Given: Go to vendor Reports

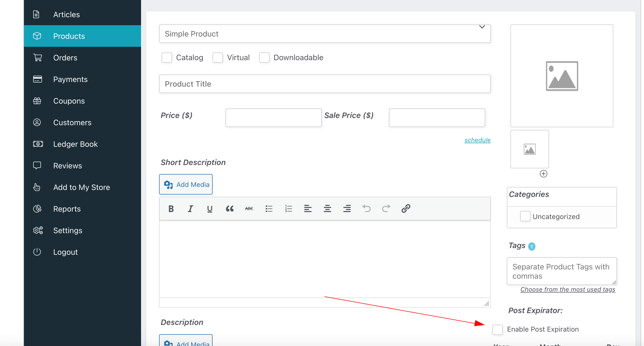Looking at the screenshot, I should coord(67,209).
